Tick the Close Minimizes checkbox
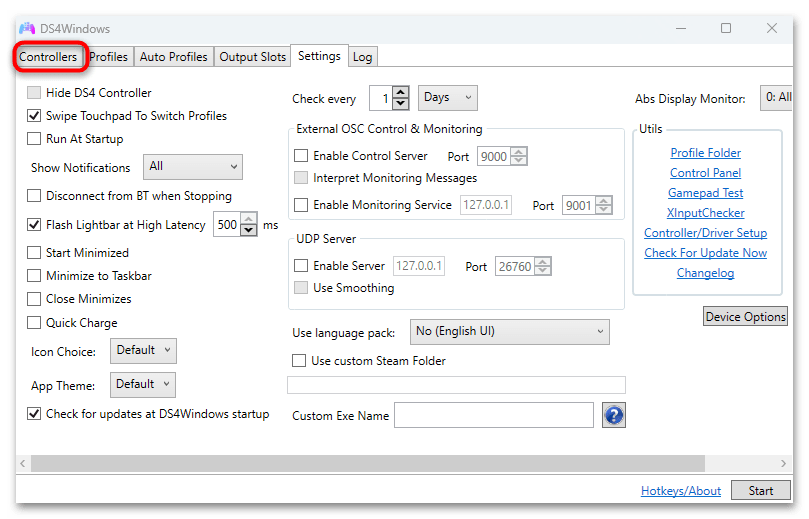The width and height of the screenshot is (809, 519). tap(34, 299)
